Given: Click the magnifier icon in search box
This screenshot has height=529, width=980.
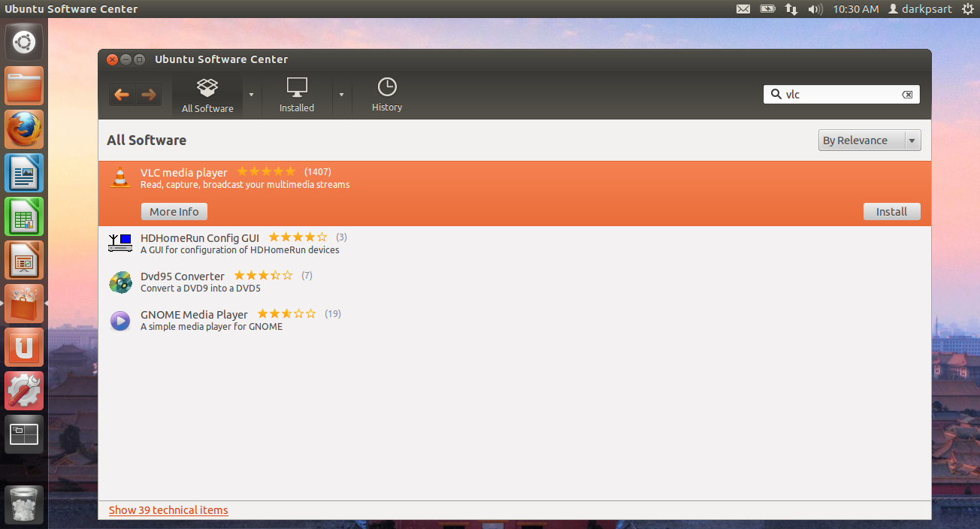Looking at the screenshot, I should click(x=776, y=95).
